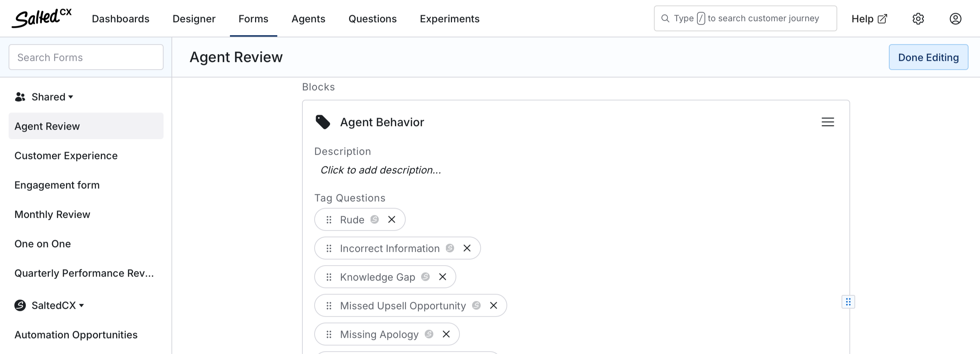
Task: Navigate to the Questions tab
Action: tap(372, 19)
